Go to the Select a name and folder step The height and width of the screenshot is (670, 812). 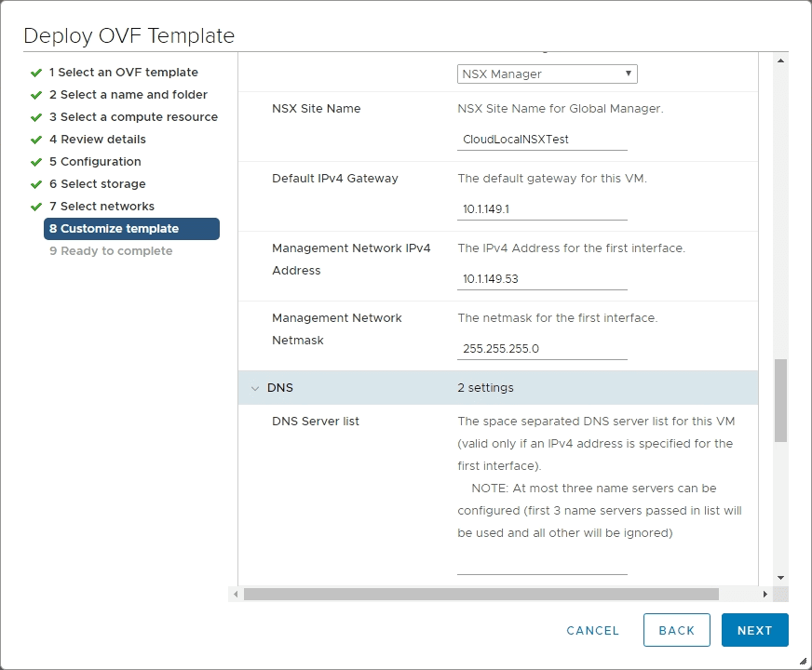tap(129, 94)
